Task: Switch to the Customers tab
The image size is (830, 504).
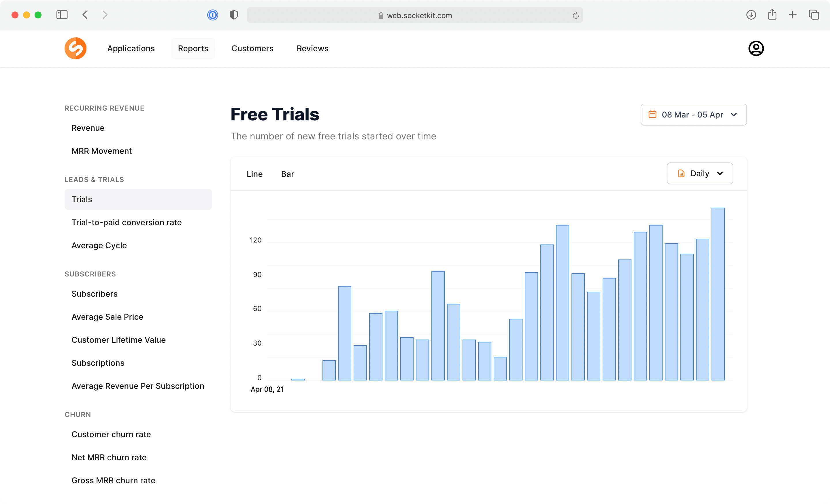Action: 252,48
